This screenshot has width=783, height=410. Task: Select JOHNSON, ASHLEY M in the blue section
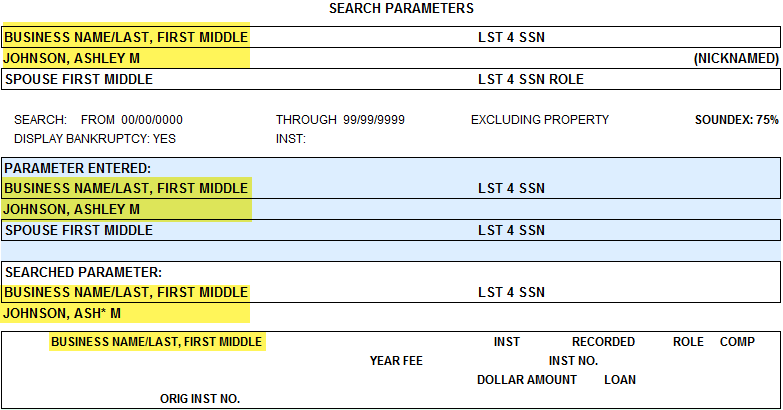72,209
